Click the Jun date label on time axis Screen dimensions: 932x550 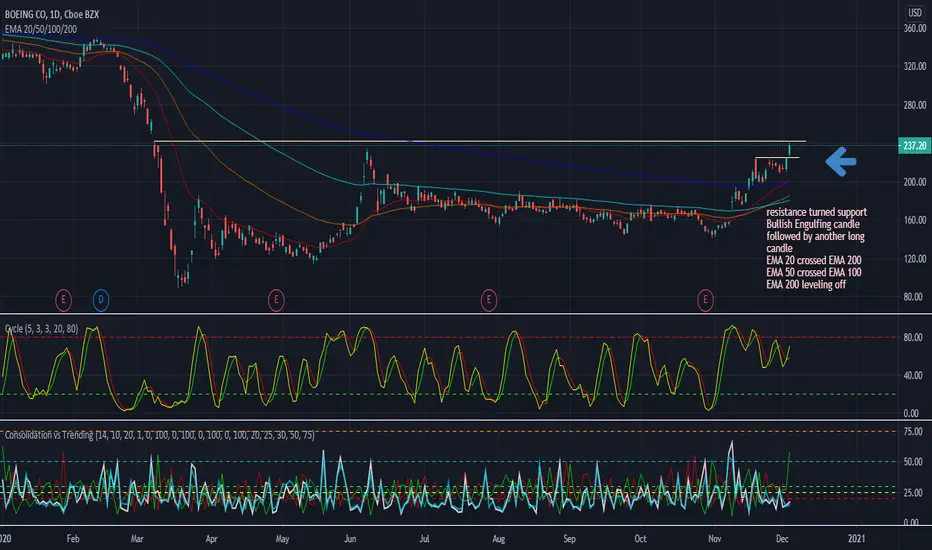[x=350, y=539]
